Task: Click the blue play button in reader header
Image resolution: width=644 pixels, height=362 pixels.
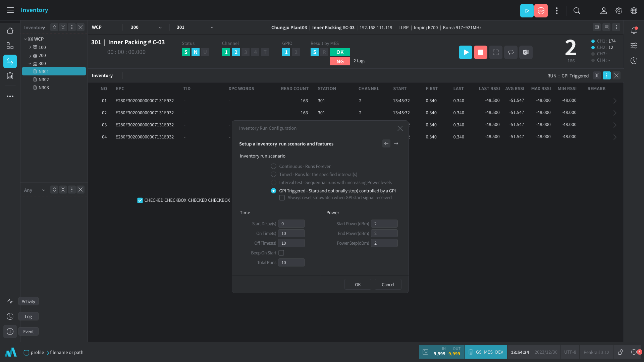Action: coord(465,52)
